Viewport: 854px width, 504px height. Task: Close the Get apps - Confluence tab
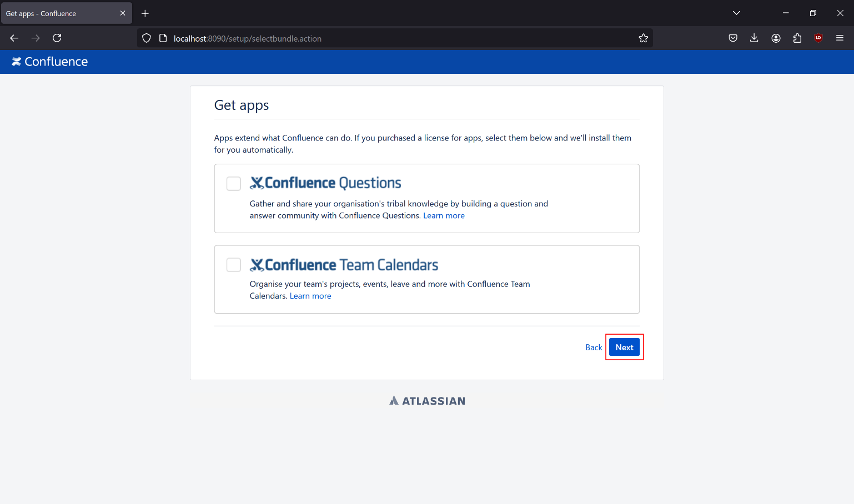click(123, 13)
